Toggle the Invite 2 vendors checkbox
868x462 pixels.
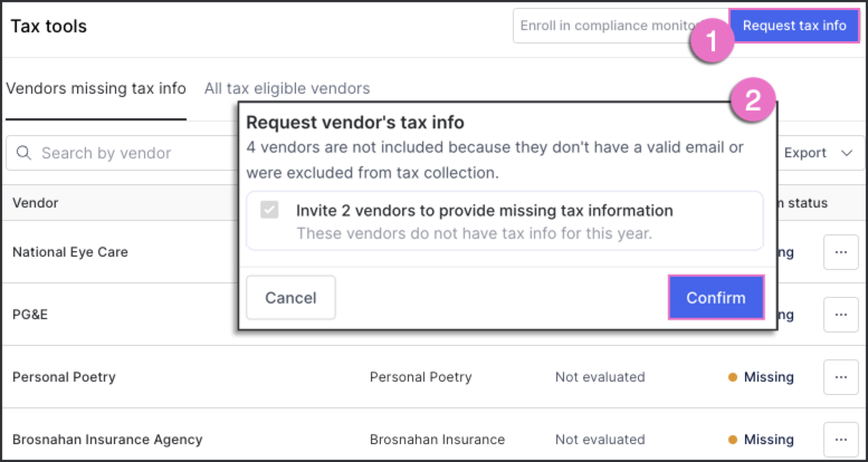(x=269, y=210)
